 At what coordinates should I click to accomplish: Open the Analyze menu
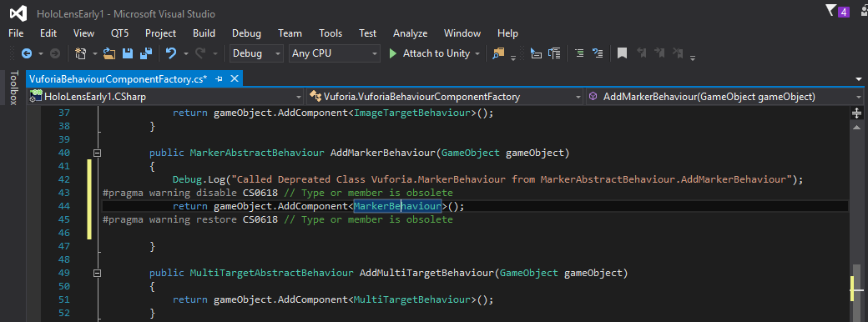pyautogui.click(x=410, y=33)
